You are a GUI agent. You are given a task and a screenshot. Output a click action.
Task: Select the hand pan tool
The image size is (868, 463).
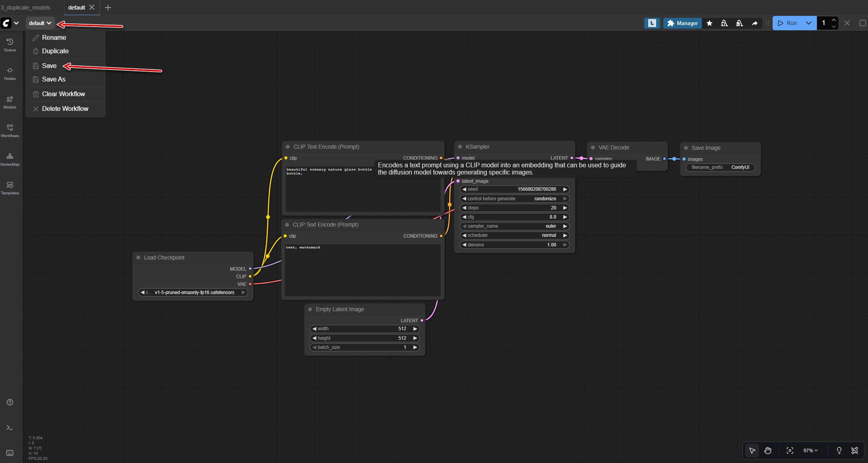coord(768,450)
